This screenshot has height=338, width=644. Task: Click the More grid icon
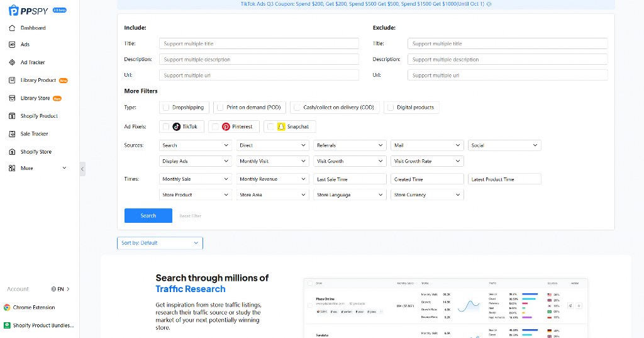12,168
